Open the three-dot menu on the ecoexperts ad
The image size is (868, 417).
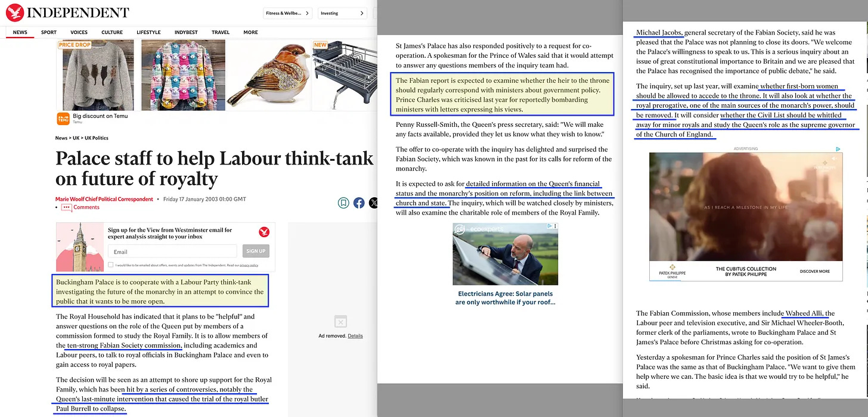coord(555,226)
